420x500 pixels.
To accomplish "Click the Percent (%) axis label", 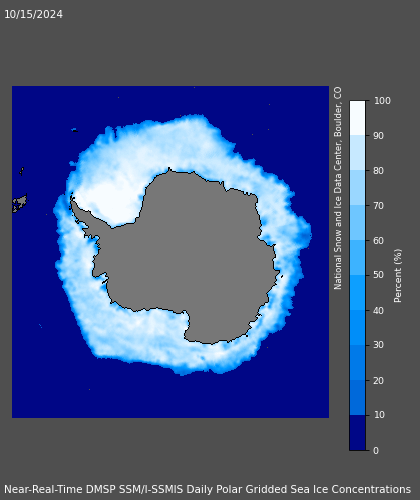I will [398, 276].
